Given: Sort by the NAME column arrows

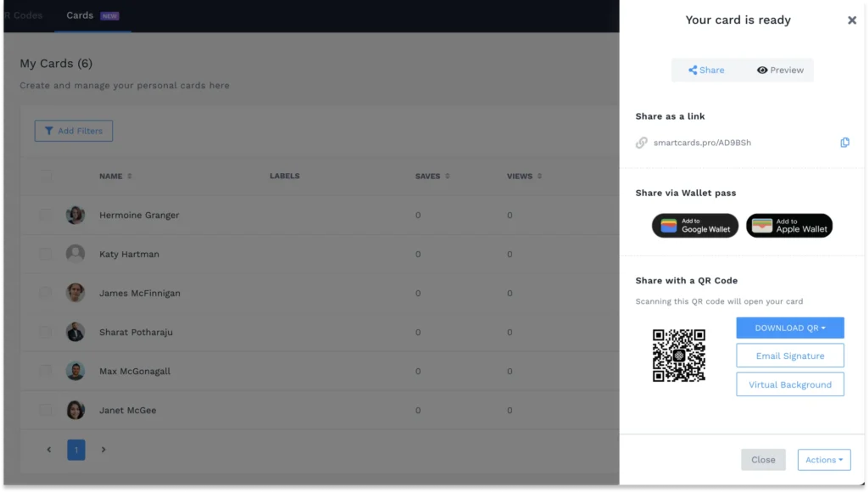Looking at the screenshot, I should [x=129, y=176].
